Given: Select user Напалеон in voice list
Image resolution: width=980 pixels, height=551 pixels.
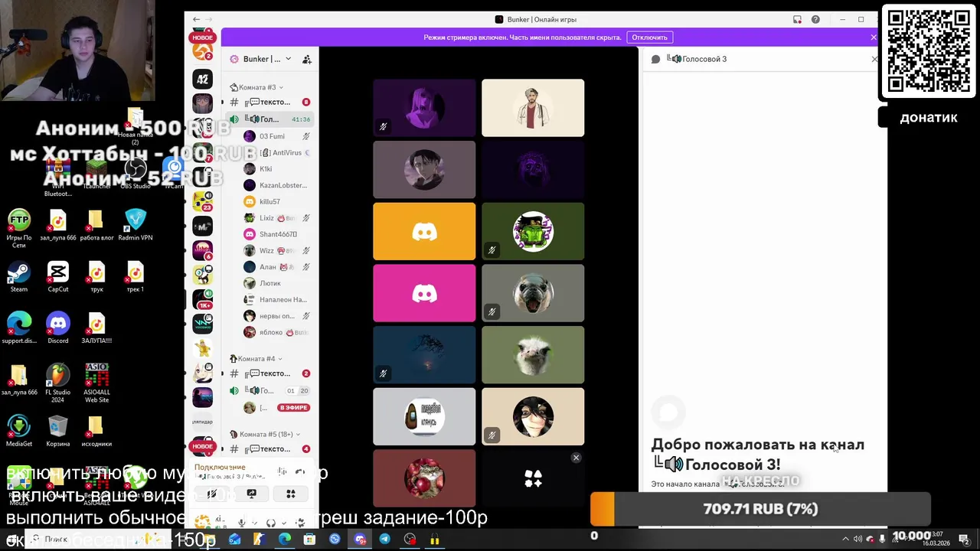Looking at the screenshot, I should (277, 299).
